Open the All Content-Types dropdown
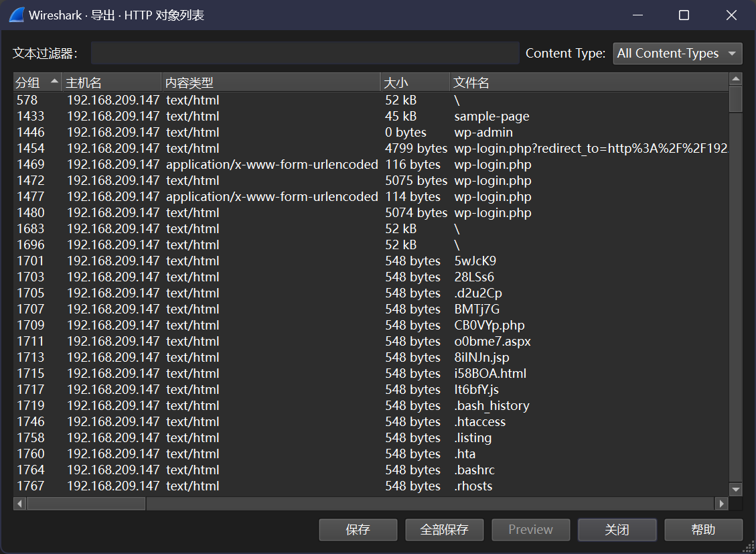Screen dimensions: 756x554 coord(678,54)
